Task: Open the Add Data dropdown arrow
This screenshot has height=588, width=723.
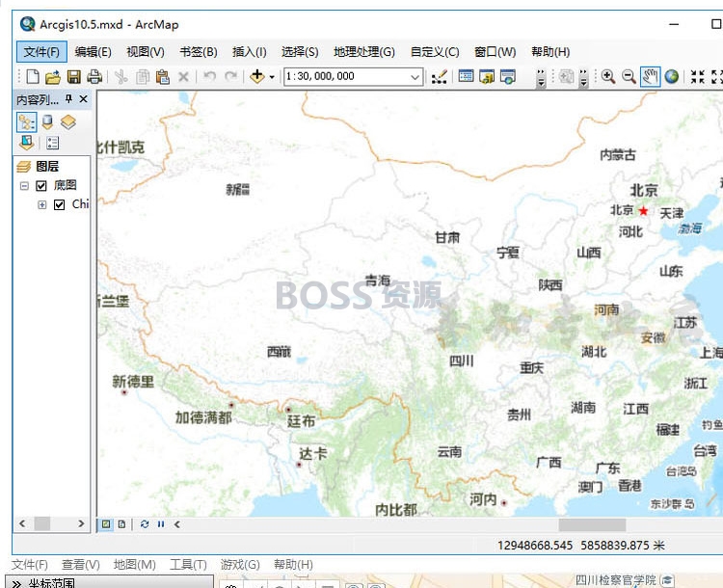Action: (272, 77)
